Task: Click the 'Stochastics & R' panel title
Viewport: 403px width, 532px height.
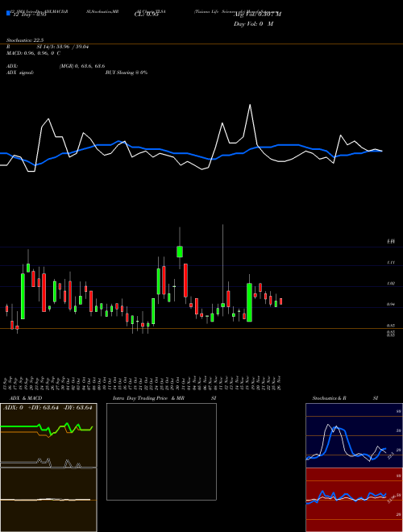Action: pyautogui.click(x=329, y=398)
